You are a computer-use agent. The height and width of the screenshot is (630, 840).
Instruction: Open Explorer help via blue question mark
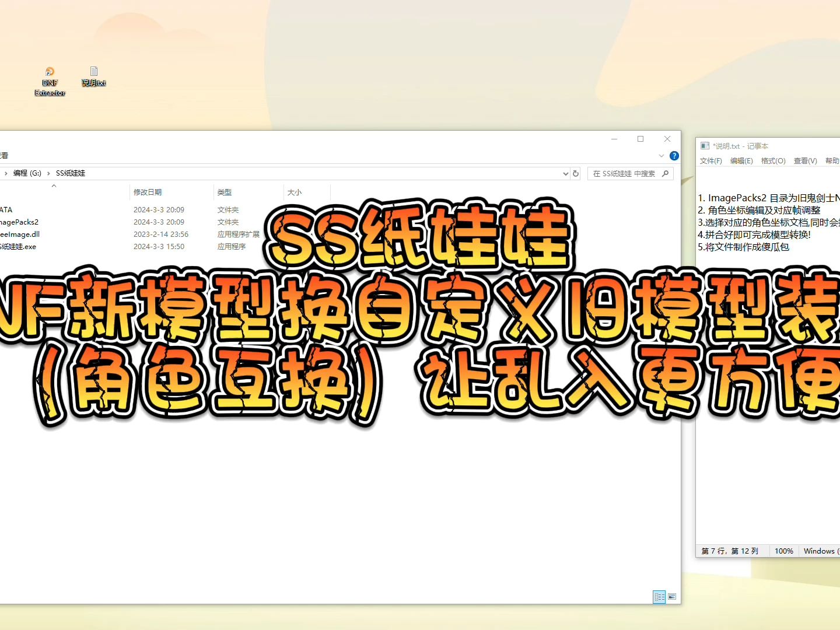(x=674, y=156)
